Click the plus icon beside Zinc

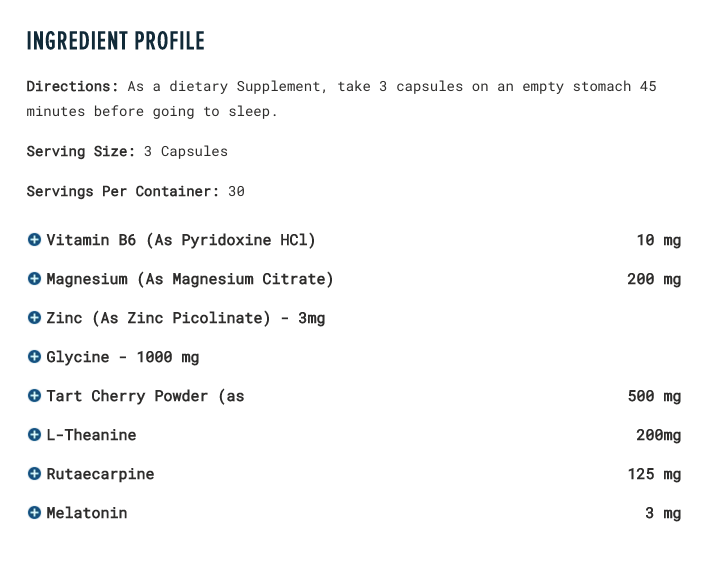point(34,318)
